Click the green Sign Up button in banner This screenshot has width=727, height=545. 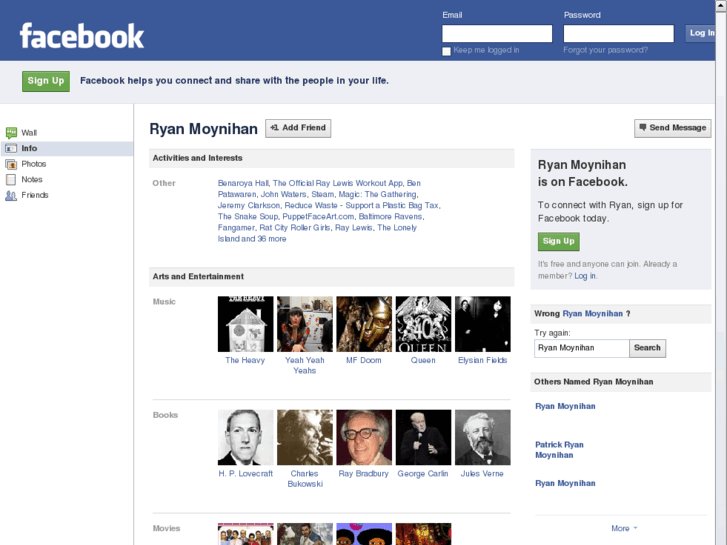46,81
